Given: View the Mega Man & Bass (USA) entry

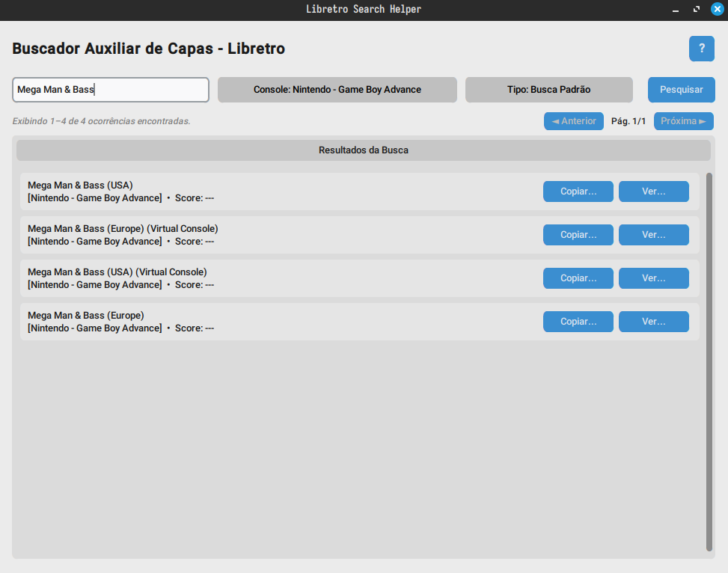Looking at the screenshot, I should coord(654,191).
